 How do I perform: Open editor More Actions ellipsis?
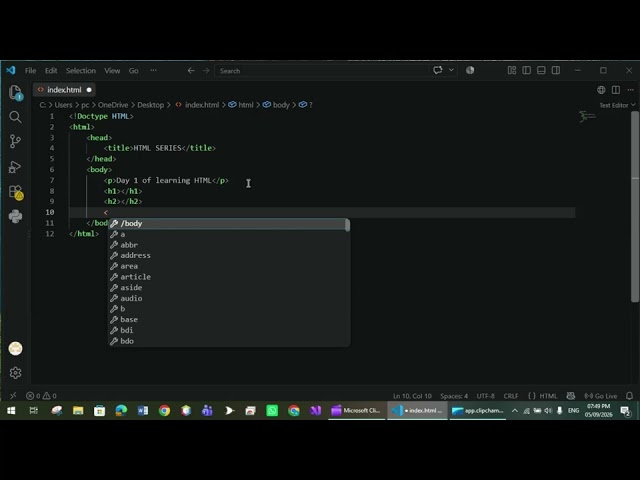click(x=631, y=90)
